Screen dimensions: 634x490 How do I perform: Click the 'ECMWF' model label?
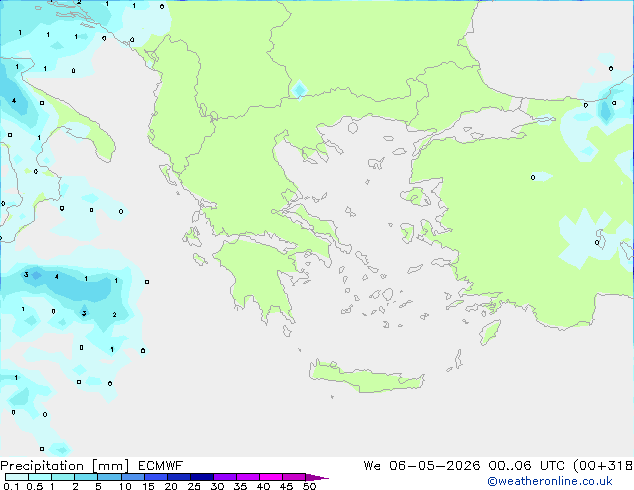point(161,466)
